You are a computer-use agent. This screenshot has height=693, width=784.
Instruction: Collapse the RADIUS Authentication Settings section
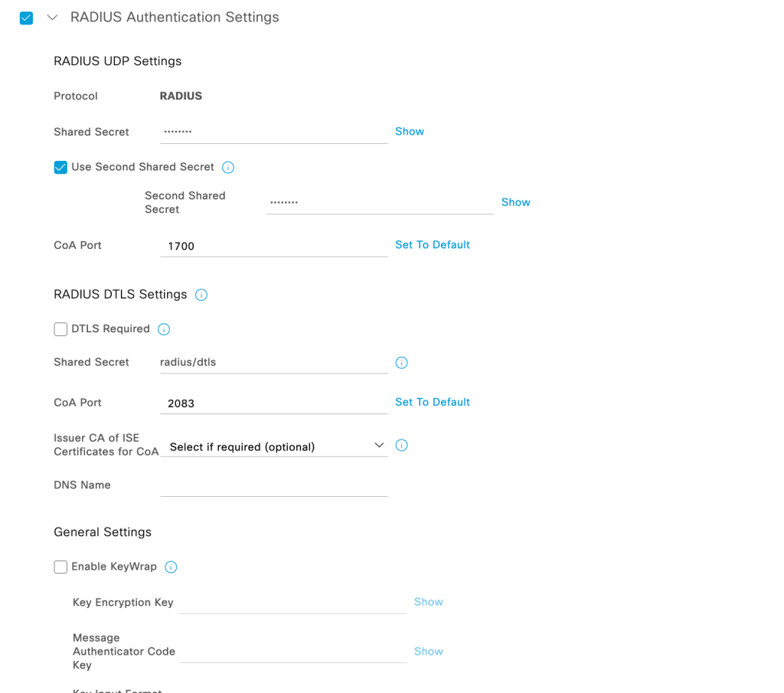click(x=52, y=18)
